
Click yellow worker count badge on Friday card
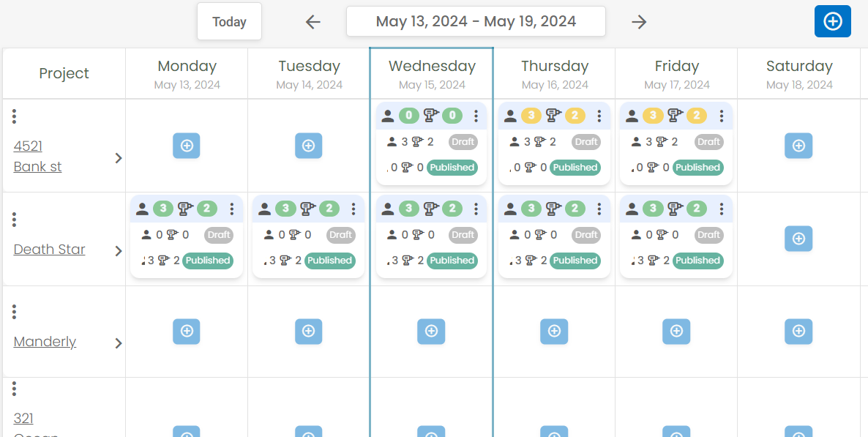click(x=653, y=116)
